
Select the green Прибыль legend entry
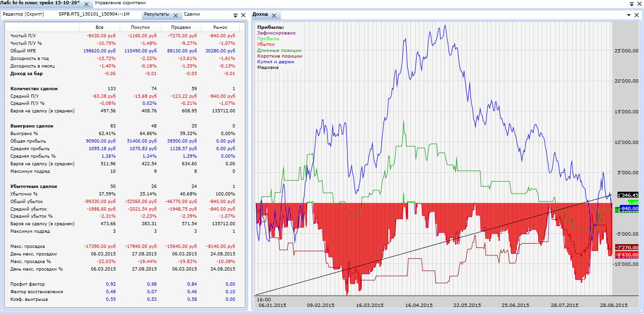tap(268, 39)
